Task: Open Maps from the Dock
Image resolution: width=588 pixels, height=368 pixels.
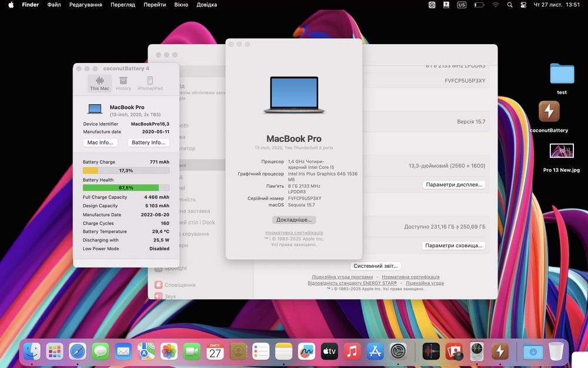Action: tap(146, 352)
